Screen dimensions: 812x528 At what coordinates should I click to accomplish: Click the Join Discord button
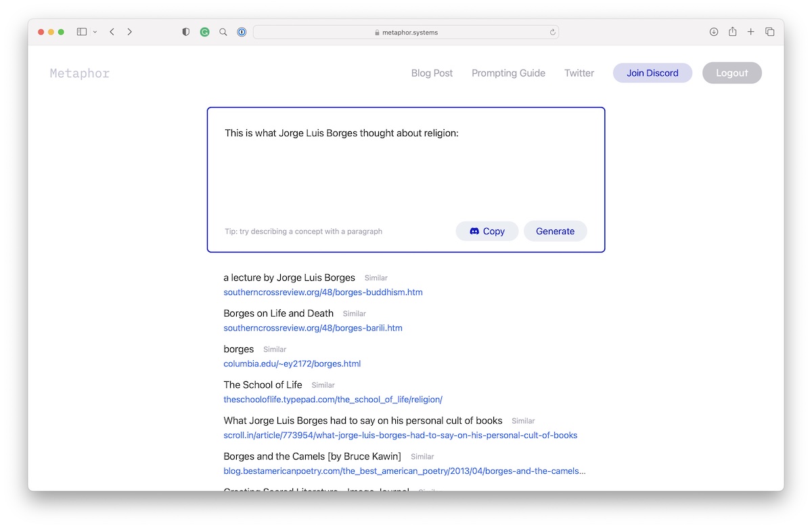pyautogui.click(x=652, y=73)
